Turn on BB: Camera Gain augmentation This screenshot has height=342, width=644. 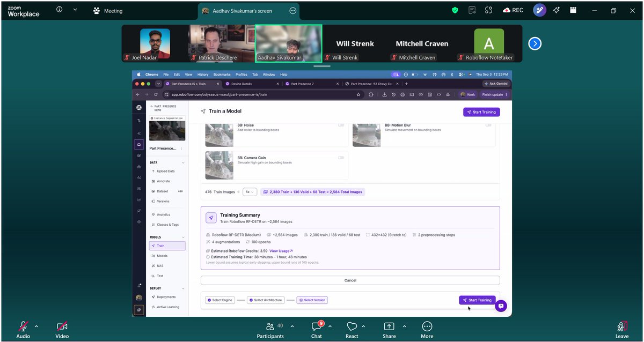tap(341, 158)
